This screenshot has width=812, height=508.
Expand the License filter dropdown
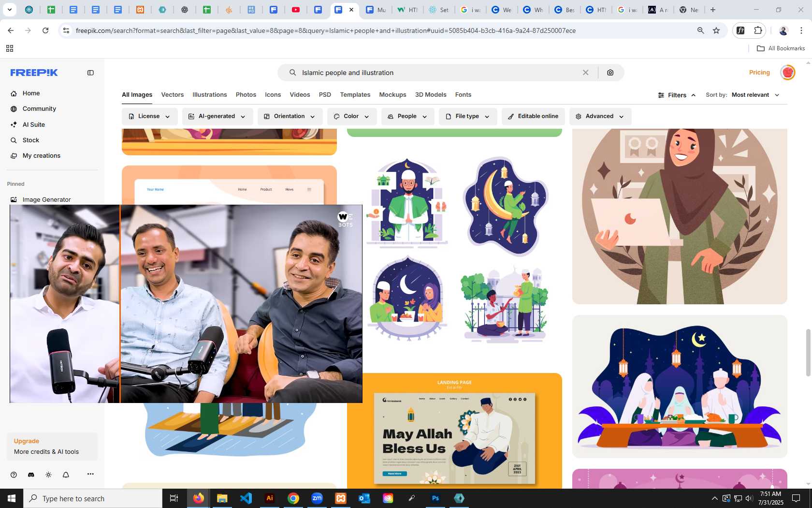click(x=149, y=117)
